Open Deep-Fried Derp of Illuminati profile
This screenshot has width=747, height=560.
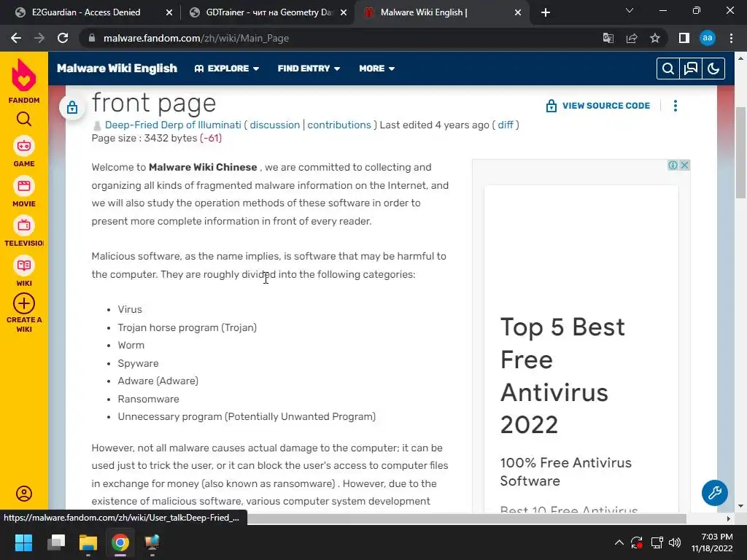pyautogui.click(x=173, y=125)
